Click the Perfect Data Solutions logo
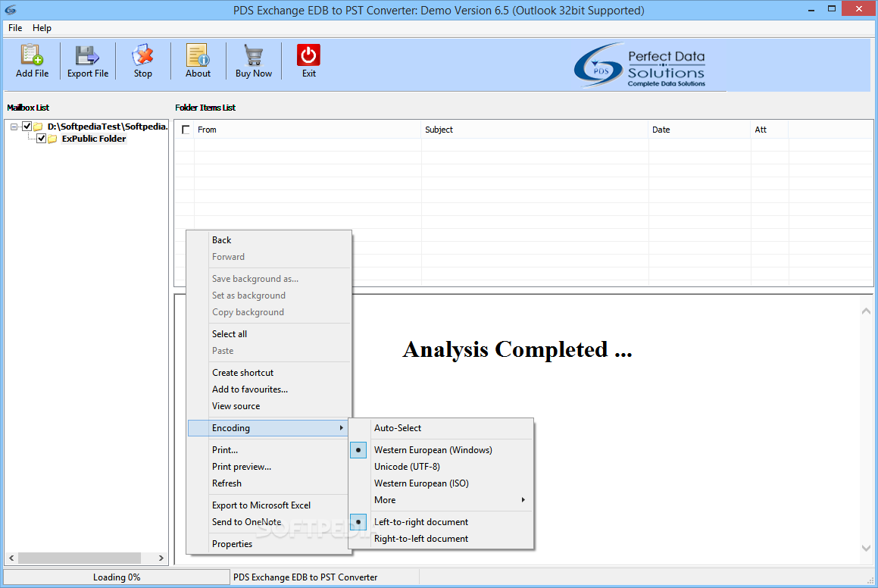Viewport: 878px width, 588px height. tap(640, 65)
